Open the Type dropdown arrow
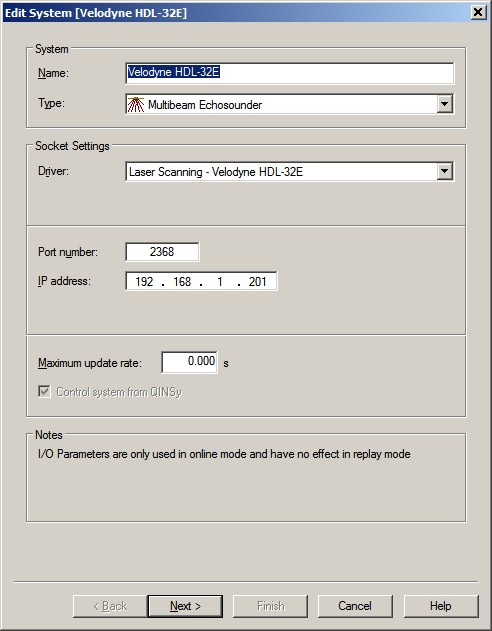 click(x=445, y=104)
